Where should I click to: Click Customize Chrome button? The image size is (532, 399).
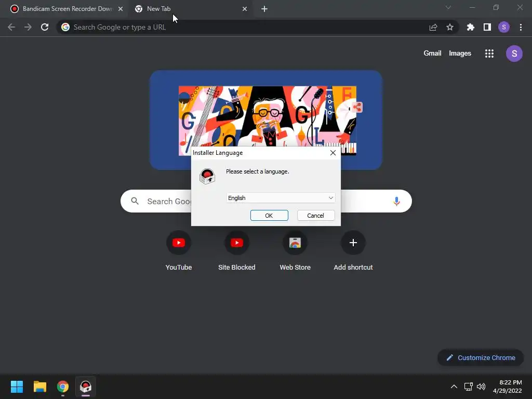481,357
